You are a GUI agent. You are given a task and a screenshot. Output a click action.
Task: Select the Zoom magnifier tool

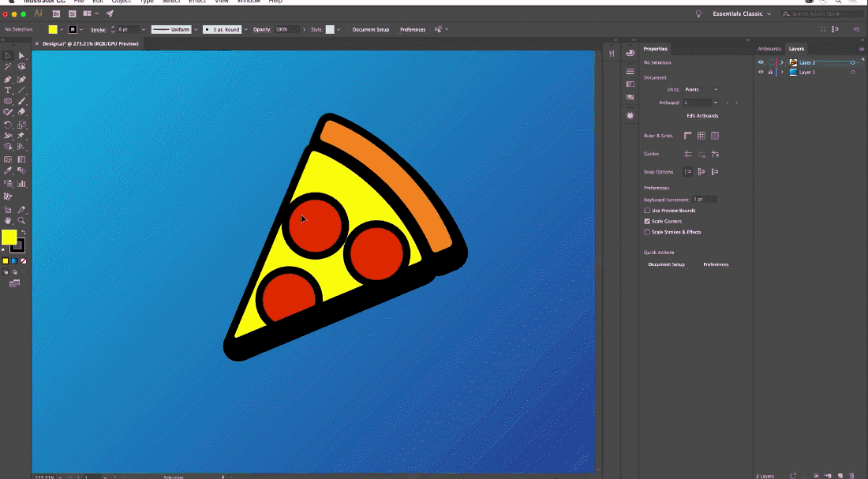(x=21, y=221)
